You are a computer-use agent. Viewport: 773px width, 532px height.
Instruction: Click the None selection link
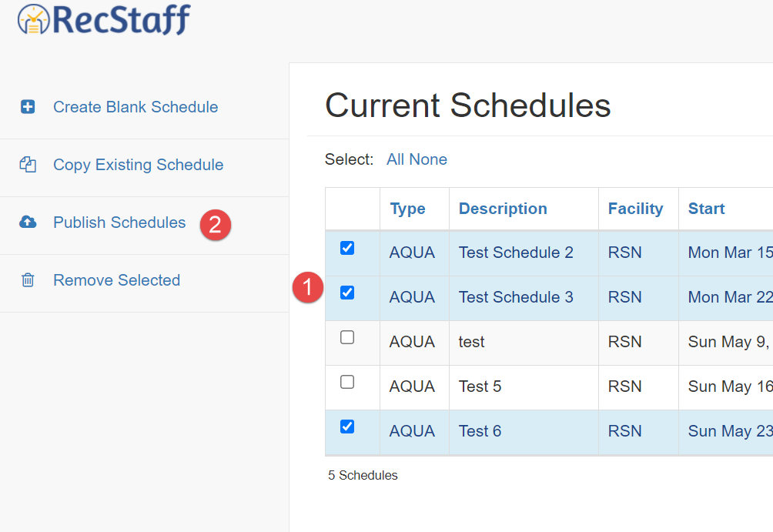point(428,159)
